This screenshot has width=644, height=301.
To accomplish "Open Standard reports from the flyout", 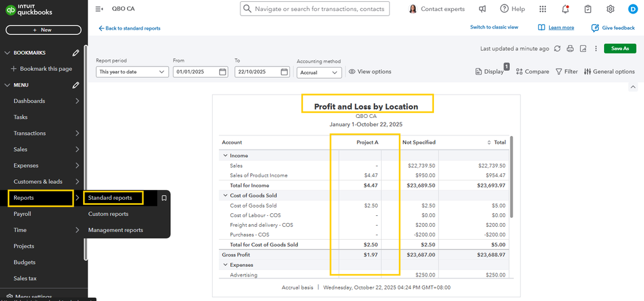I will (110, 198).
